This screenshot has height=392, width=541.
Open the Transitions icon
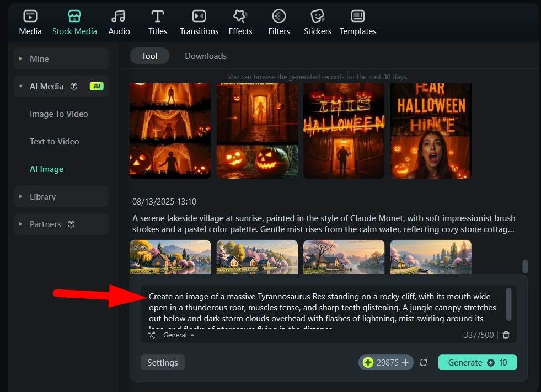pyautogui.click(x=199, y=16)
